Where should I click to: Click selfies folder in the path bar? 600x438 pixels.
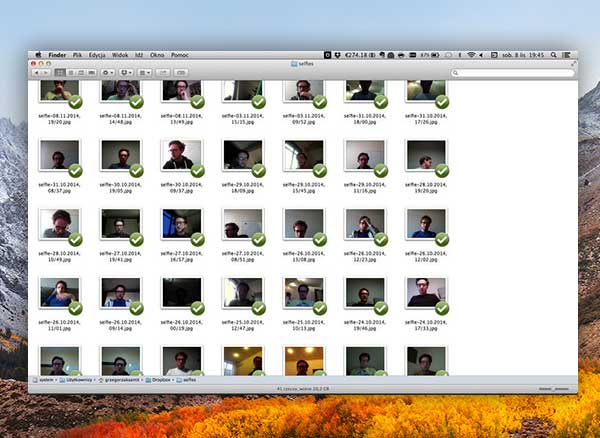[x=186, y=380]
